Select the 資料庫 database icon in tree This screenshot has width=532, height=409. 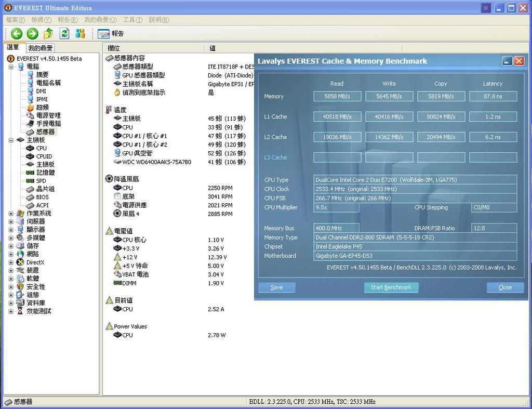click(x=20, y=303)
